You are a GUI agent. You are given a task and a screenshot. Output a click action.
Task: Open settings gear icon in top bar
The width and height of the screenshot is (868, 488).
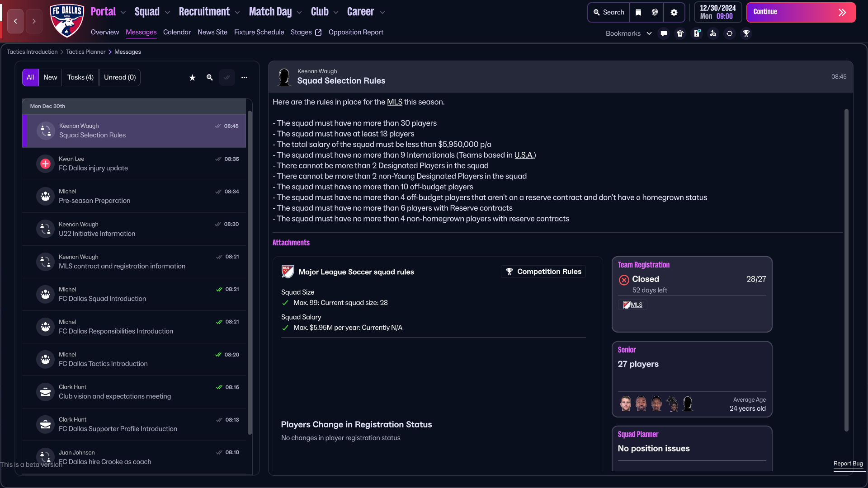(674, 13)
